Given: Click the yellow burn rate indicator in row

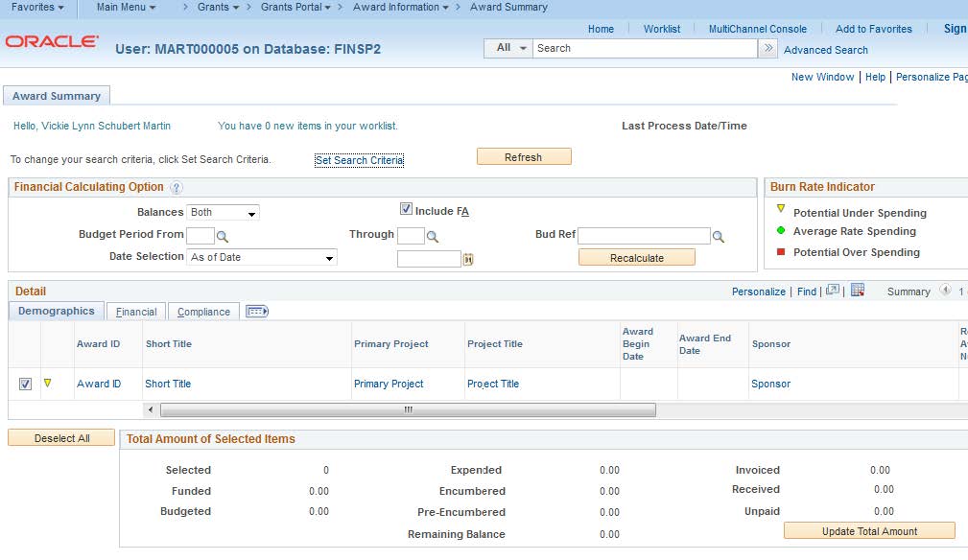Looking at the screenshot, I should [48, 383].
